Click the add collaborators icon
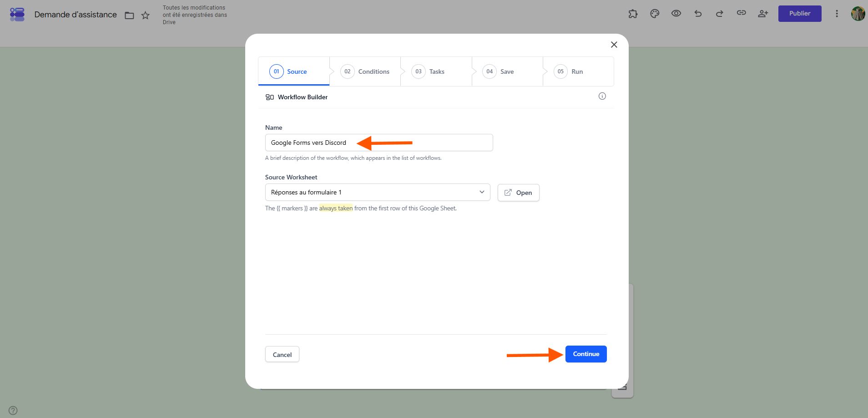The width and height of the screenshot is (868, 418). (x=763, y=14)
